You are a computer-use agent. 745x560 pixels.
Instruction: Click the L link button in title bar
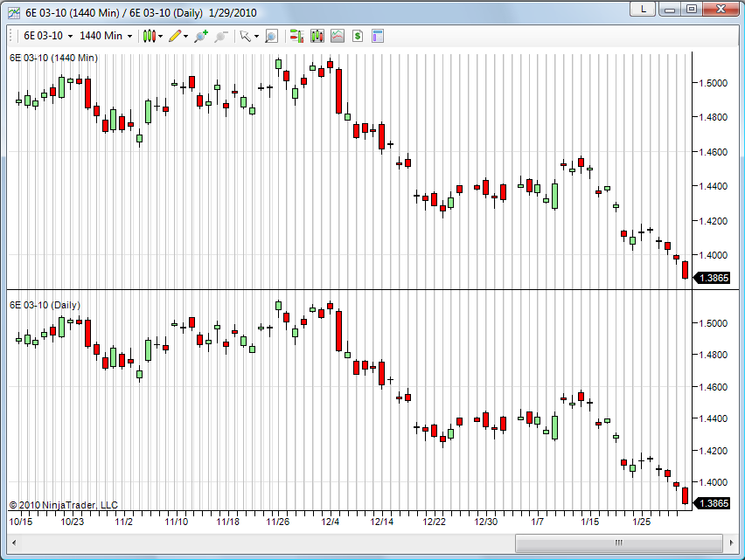643,9
